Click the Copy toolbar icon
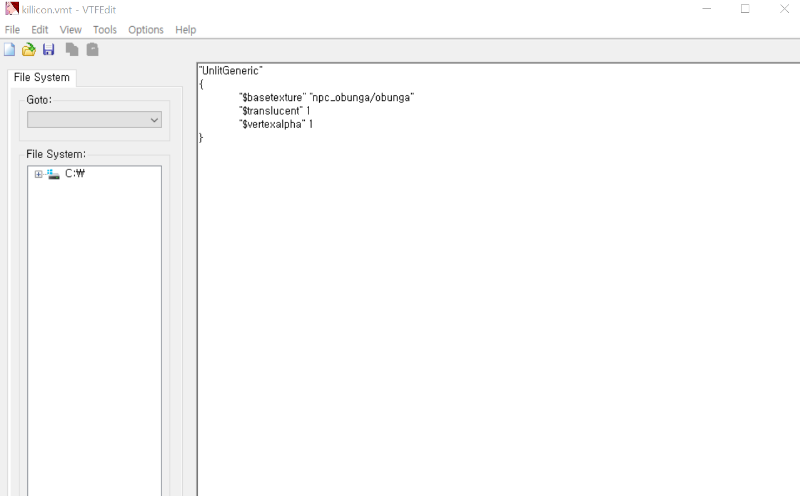Viewport: 800px width, 496px height. [x=72, y=49]
